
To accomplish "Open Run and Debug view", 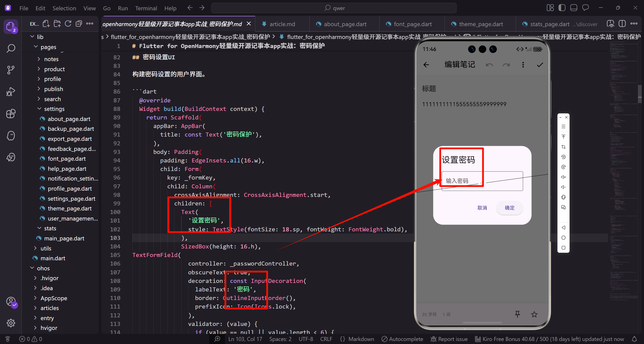I will 11,92.
